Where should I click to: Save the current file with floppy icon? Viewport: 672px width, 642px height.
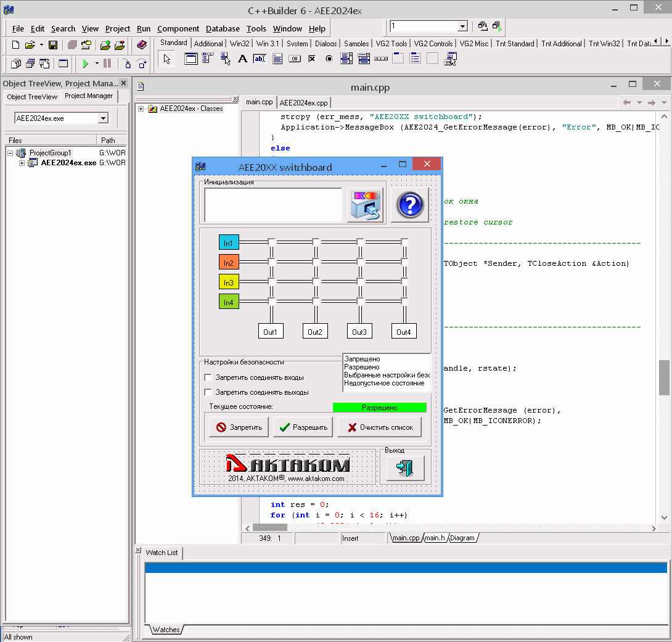(x=53, y=45)
